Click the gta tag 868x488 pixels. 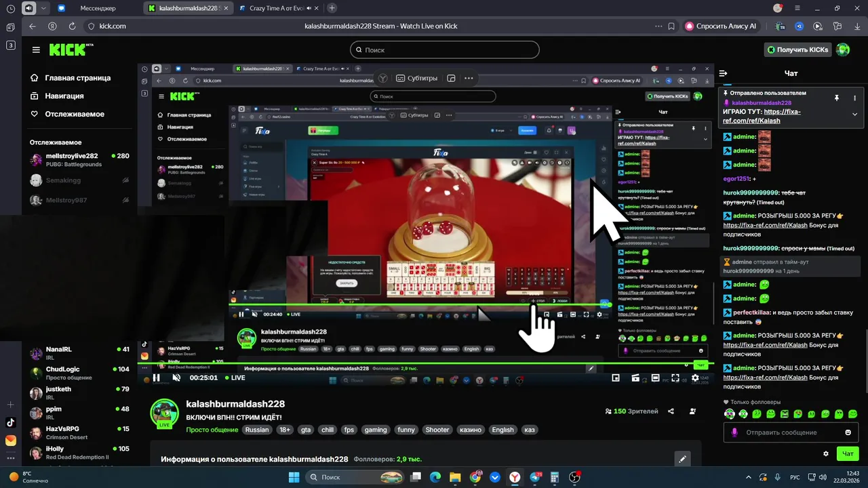coord(306,430)
